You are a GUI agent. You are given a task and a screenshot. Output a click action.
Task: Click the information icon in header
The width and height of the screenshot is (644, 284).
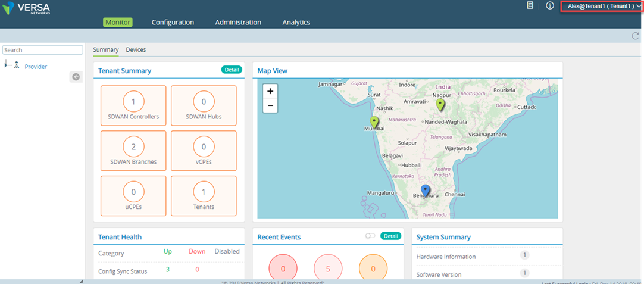(x=550, y=5)
